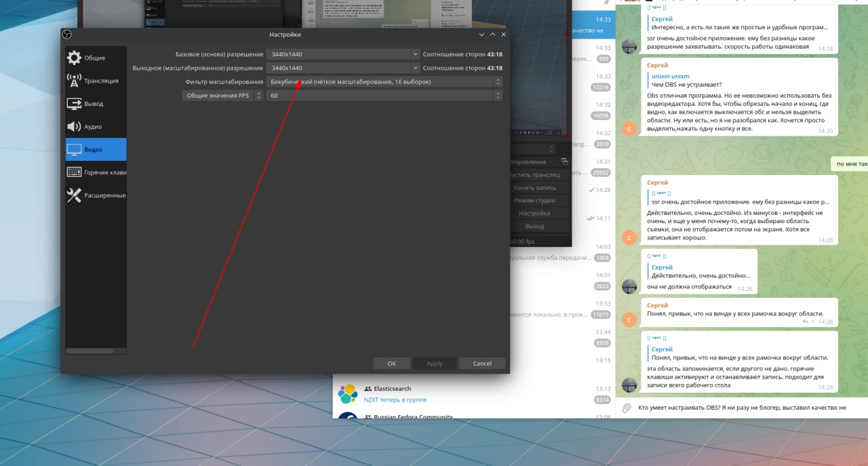Open the base resolution dropdown arrow
Viewport: 868px width, 466px height.
[x=416, y=54]
